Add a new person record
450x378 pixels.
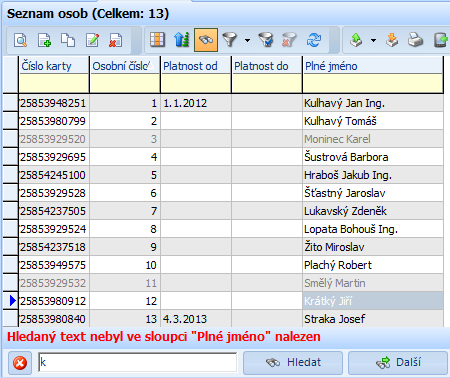pyautogui.click(x=44, y=40)
